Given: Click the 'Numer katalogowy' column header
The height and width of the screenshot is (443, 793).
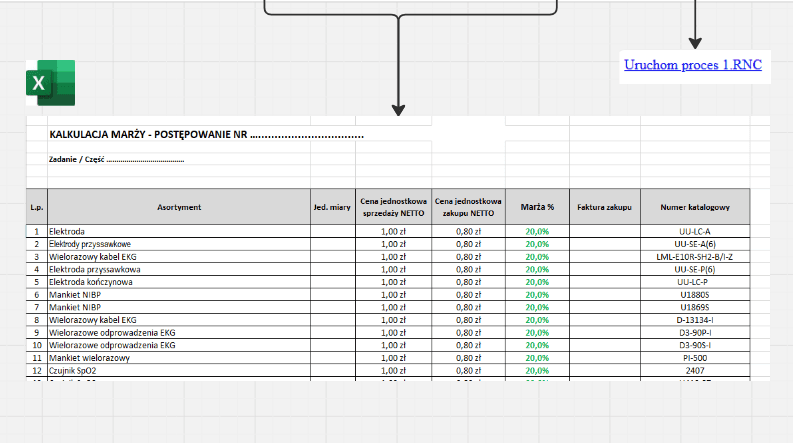Looking at the screenshot, I should pos(695,207).
